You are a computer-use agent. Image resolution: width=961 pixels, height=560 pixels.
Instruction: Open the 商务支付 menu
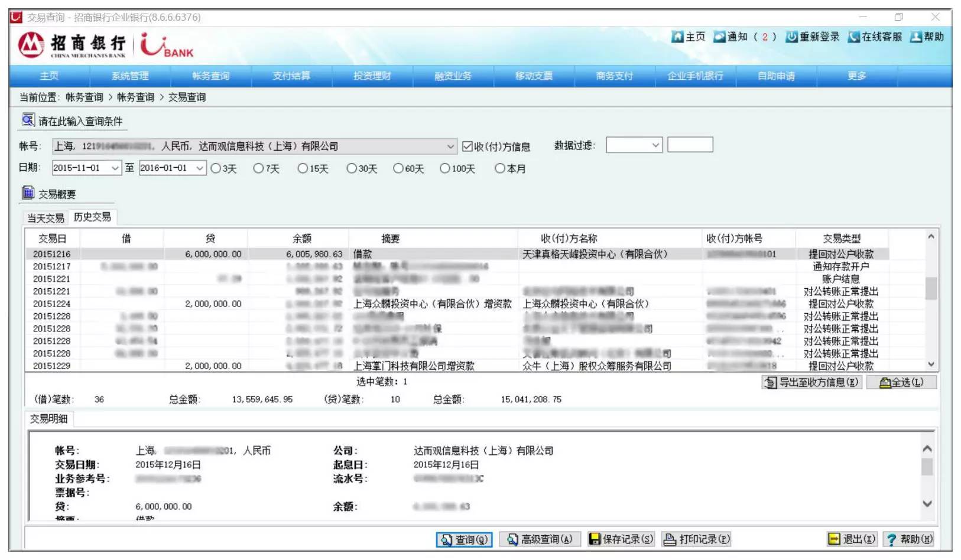click(615, 76)
